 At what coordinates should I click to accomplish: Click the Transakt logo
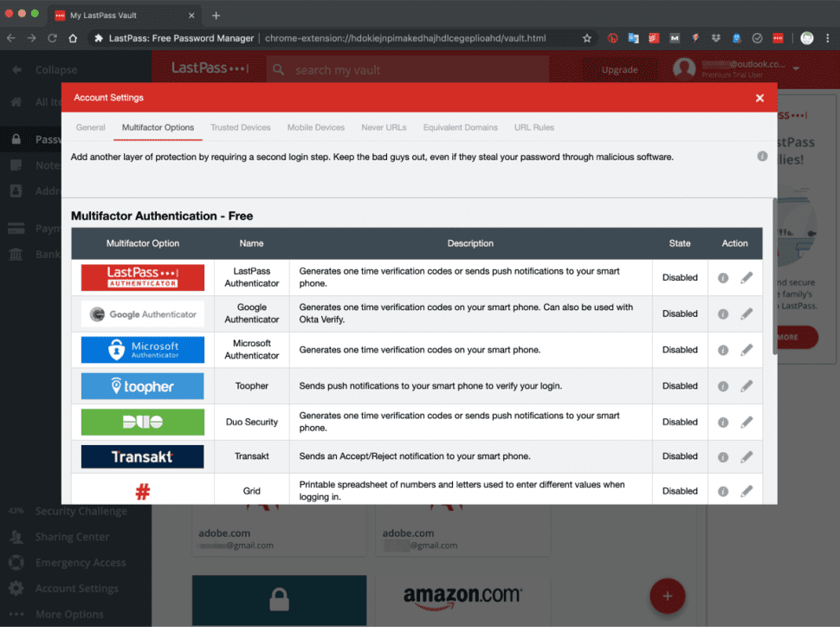pyautogui.click(x=143, y=456)
